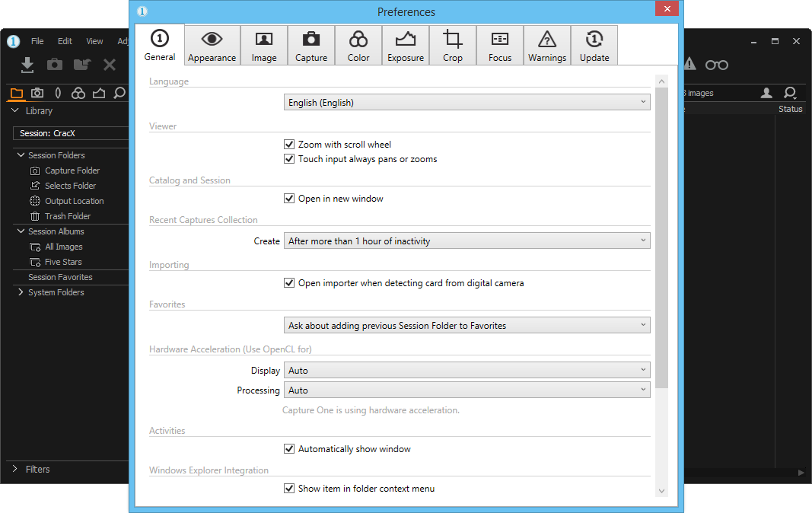This screenshot has width=812, height=513.
Task: Click the Import images download-arrow icon
Action: [27, 65]
